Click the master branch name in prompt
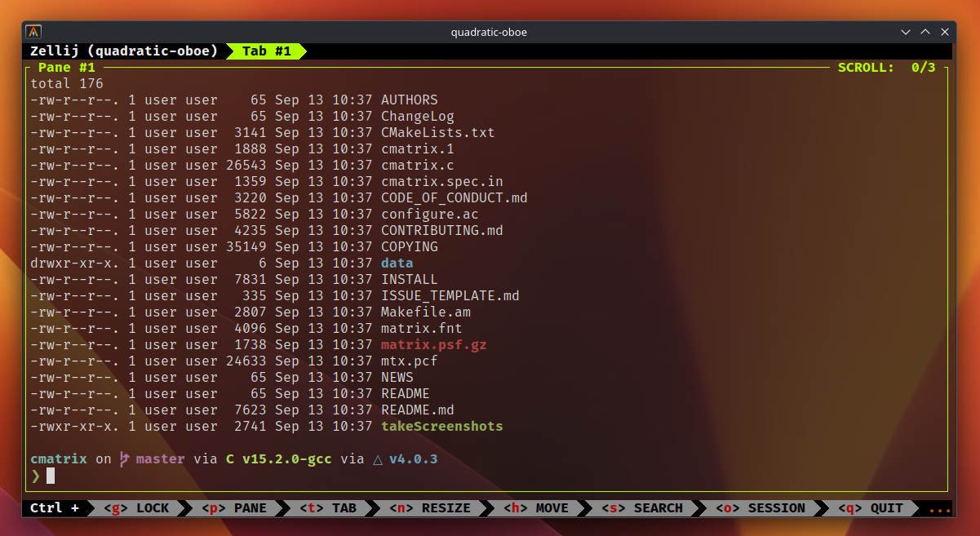Screen dimensions: 980x536 point(161,459)
